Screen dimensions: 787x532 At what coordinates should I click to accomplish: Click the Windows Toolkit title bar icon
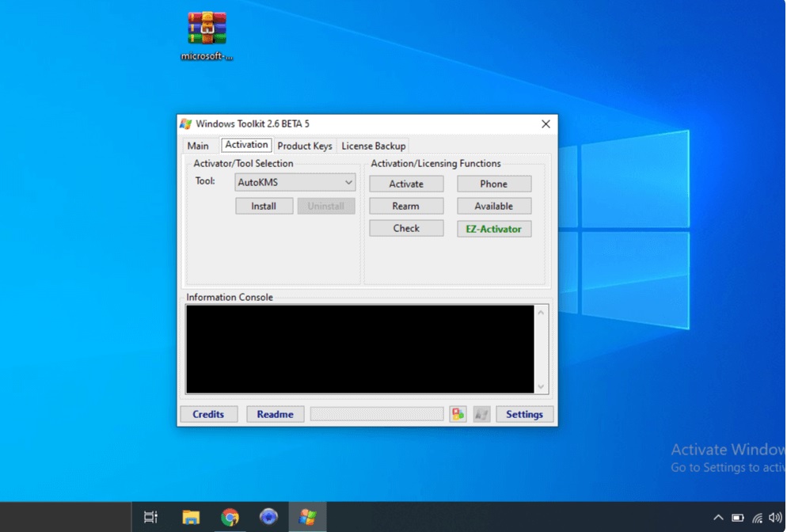tap(186, 124)
